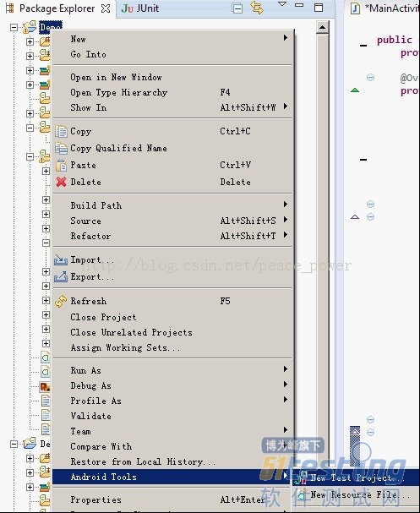
Task: Click the Refresh arrows icon
Action: coord(61,302)
